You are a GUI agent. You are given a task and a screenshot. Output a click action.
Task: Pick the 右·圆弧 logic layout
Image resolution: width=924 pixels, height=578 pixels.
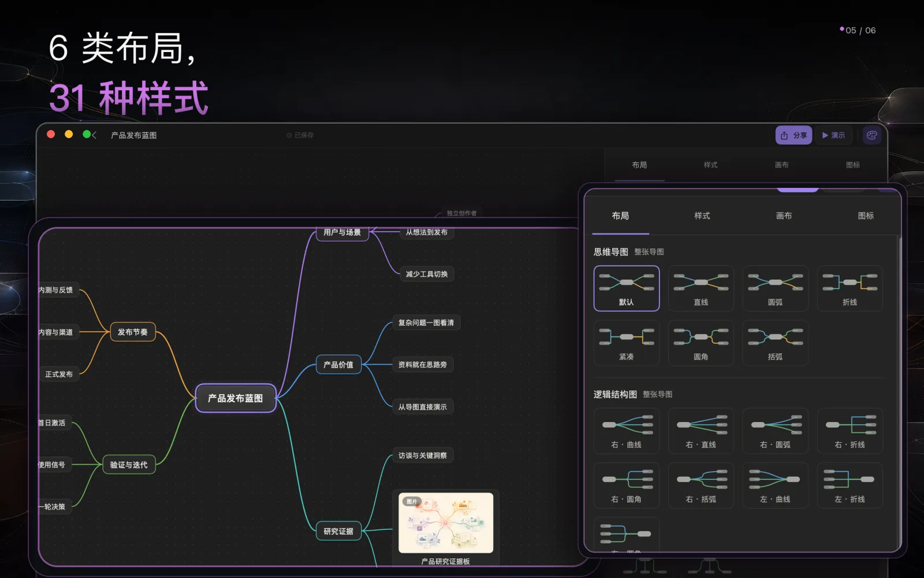[x=776, y=431]
